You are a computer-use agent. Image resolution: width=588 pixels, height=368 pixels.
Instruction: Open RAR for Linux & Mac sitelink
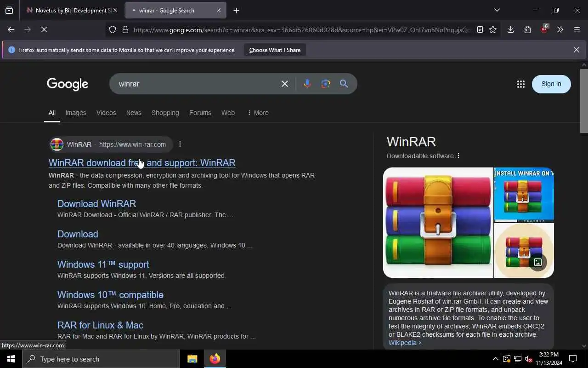point(100,325)
